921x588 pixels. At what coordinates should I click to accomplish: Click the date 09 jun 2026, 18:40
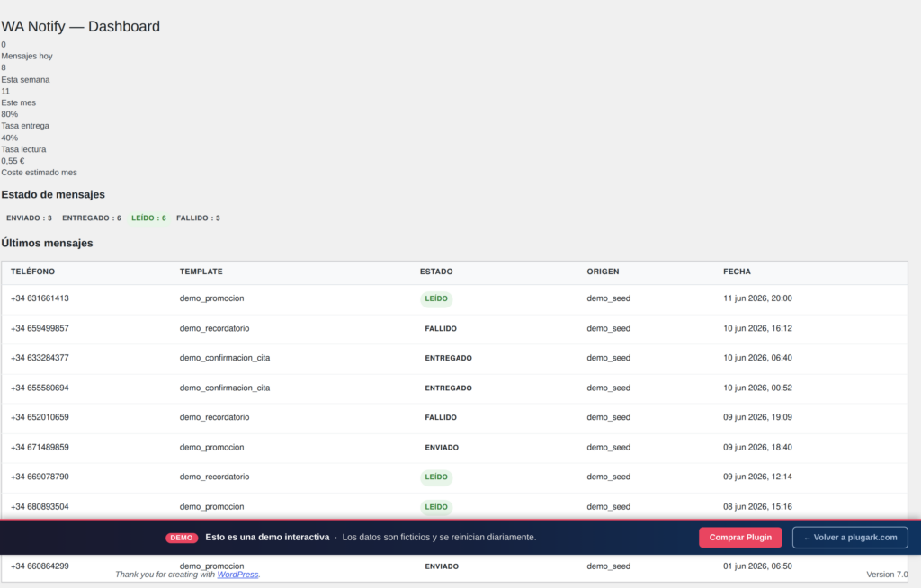point(757,447)
